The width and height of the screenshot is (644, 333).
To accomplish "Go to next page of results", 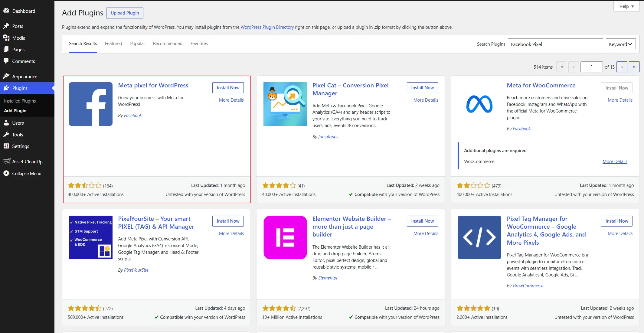I will tap(622, 67).
